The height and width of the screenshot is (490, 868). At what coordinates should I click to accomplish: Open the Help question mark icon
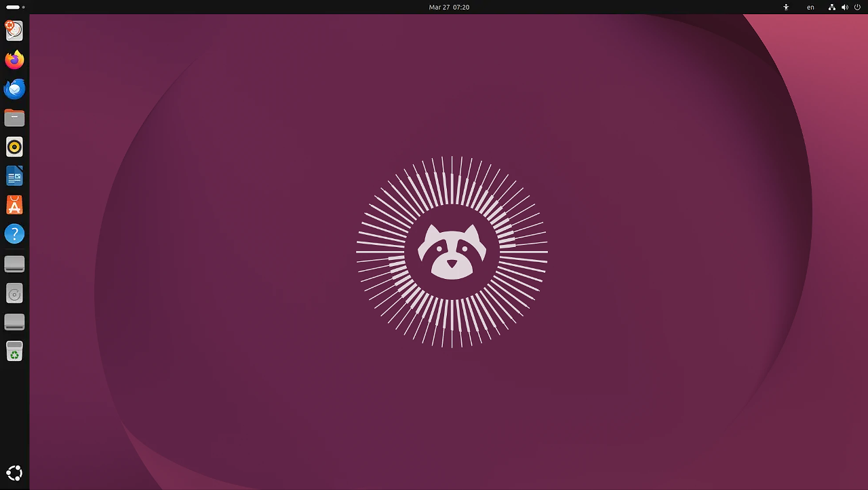(14, 234)
